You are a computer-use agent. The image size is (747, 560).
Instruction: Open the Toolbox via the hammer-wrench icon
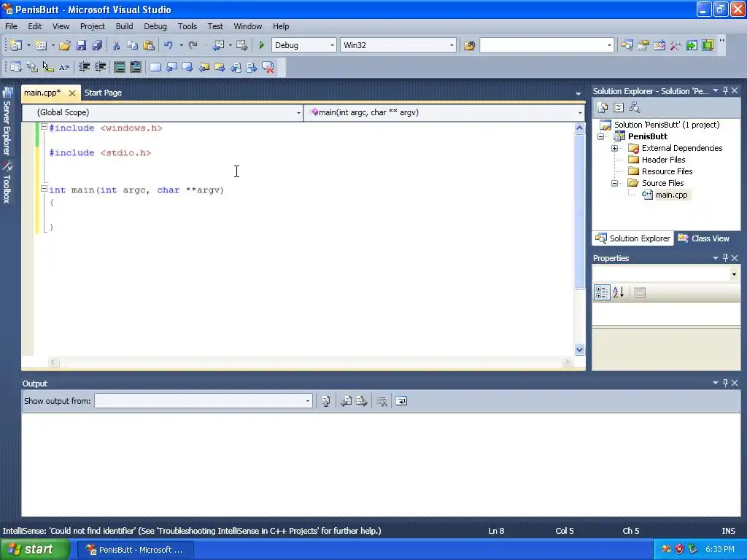pyautogui.click(x=675, y=45)
